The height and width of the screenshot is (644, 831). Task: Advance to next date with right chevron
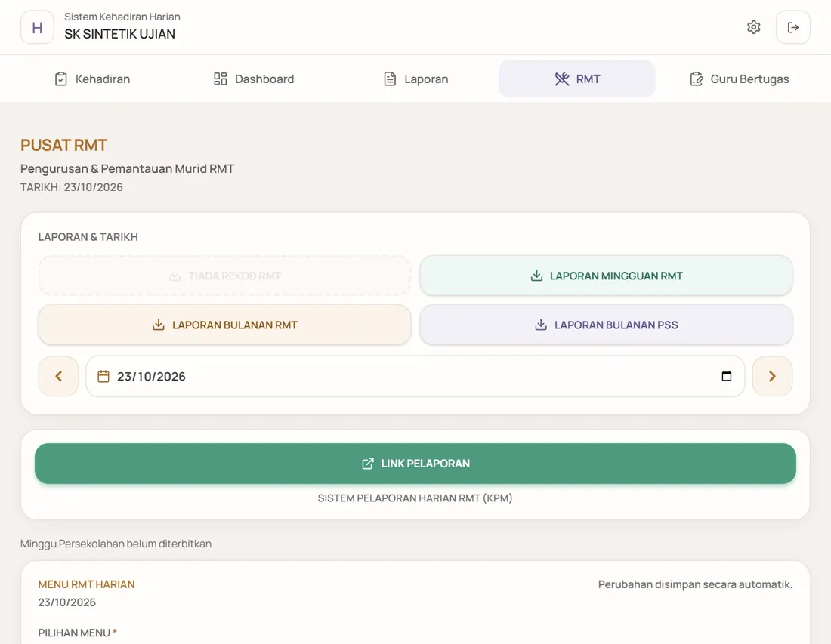coord(772,376)
